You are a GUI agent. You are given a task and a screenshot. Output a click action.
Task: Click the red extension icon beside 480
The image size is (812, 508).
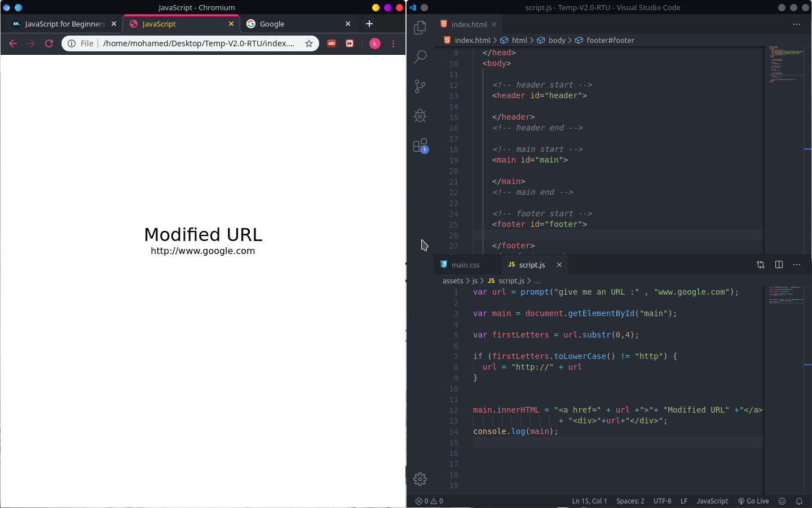coord(350,43)
